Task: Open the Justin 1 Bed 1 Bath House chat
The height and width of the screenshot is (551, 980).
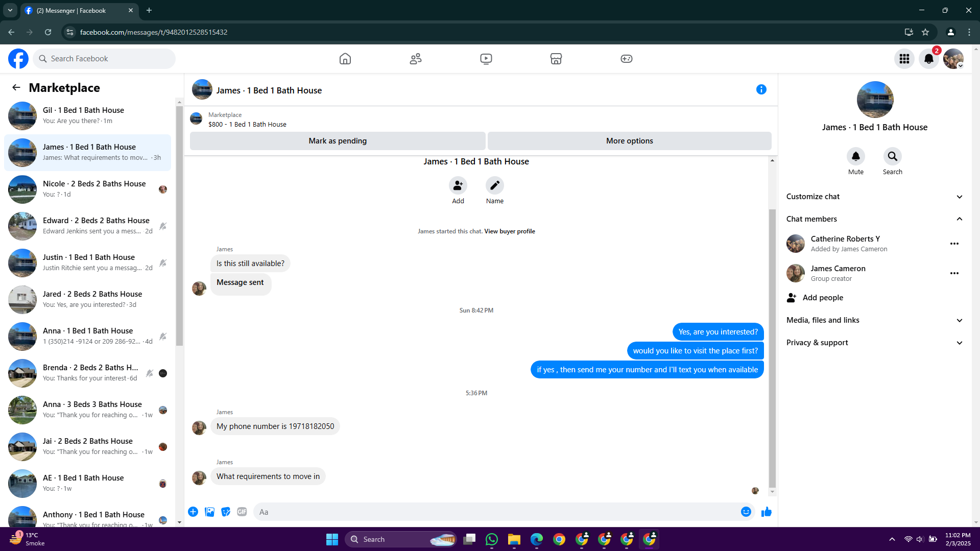Action: 88,263
